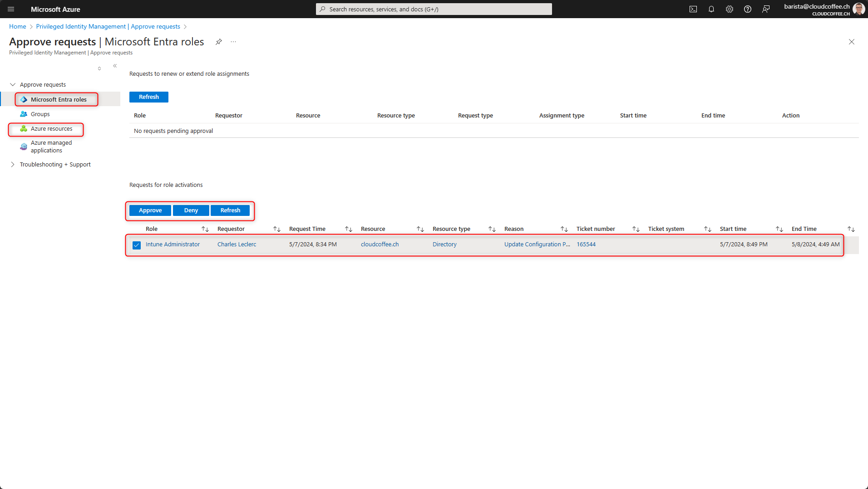Viewport: 868px width, 489px height.
Task: Click the Azure resources icon in sidebar
Action: [24, 129]
